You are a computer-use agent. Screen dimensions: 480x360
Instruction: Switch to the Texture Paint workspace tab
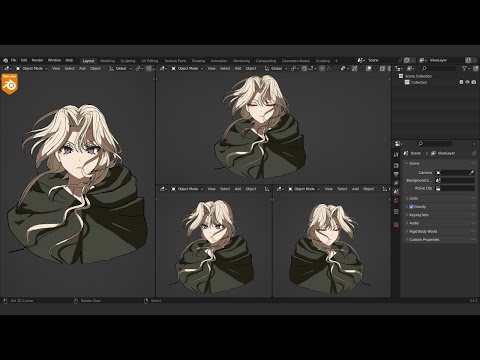point(175,61)
